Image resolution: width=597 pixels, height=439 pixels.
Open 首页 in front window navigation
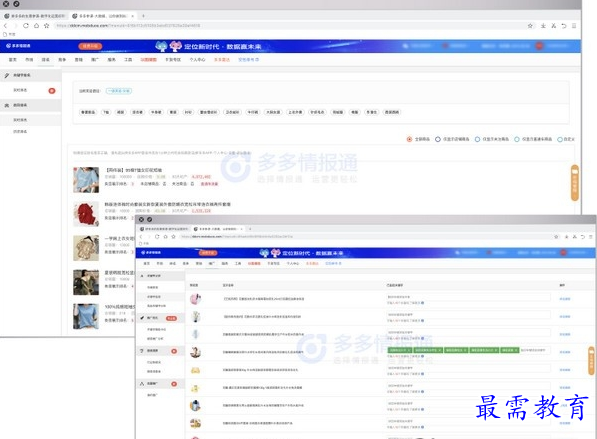147,263
